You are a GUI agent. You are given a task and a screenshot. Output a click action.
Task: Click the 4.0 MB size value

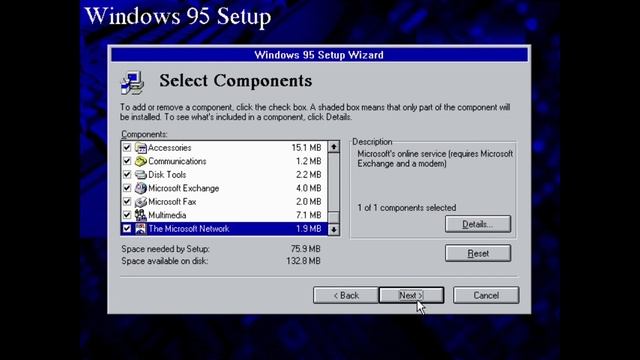point(309,188)
